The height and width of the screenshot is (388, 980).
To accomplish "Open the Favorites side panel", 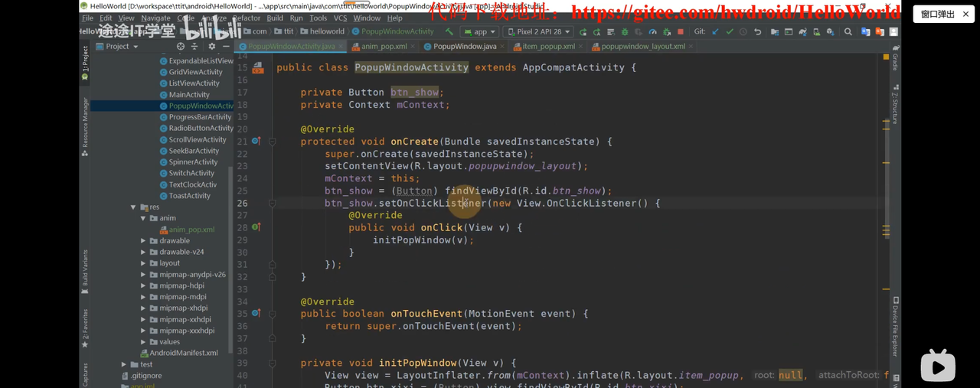I will 85,328.
